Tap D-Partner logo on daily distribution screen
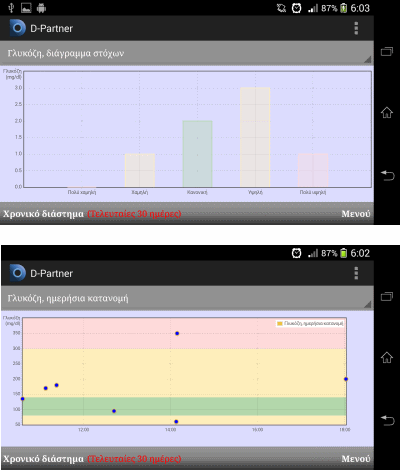The height and width of the screenshot is (470, 400). [18, 273]
